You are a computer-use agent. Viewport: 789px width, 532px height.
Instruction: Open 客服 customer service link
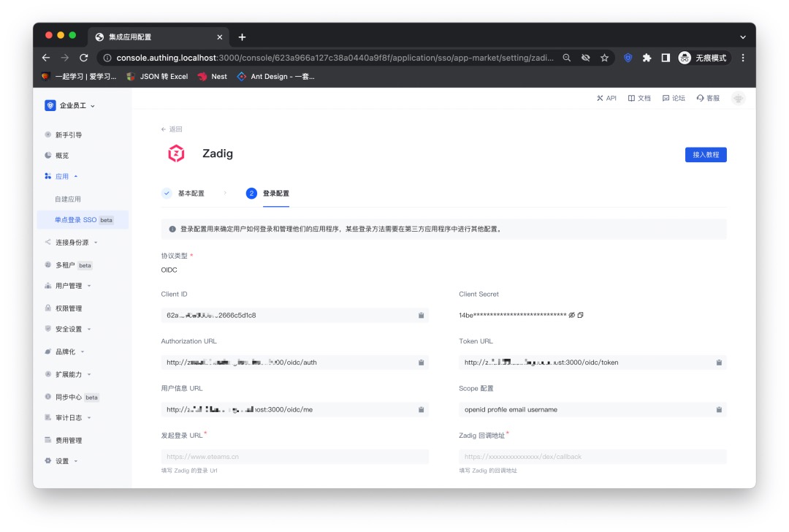pos(708,98)
